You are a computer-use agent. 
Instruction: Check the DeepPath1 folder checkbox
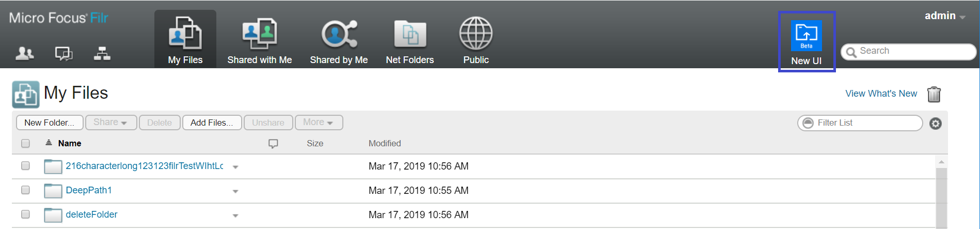[x=25, y=190]
